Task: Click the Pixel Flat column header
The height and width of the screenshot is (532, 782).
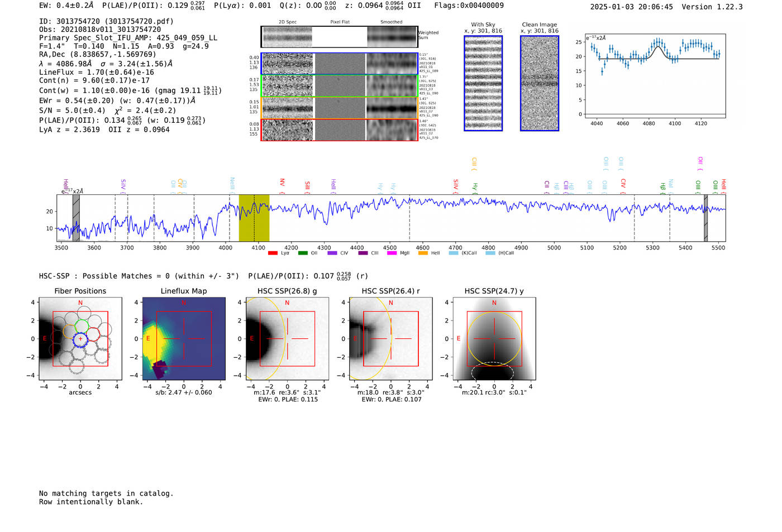Action: tap(340, 22)
